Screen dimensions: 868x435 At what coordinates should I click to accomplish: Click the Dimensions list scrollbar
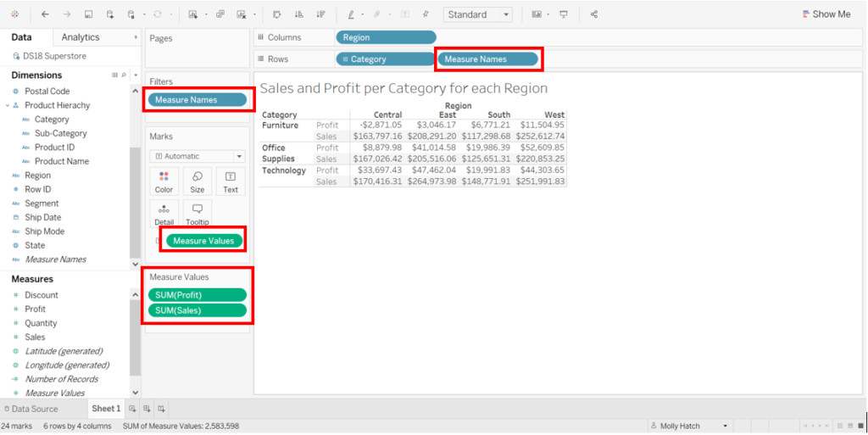coord(135,202)
